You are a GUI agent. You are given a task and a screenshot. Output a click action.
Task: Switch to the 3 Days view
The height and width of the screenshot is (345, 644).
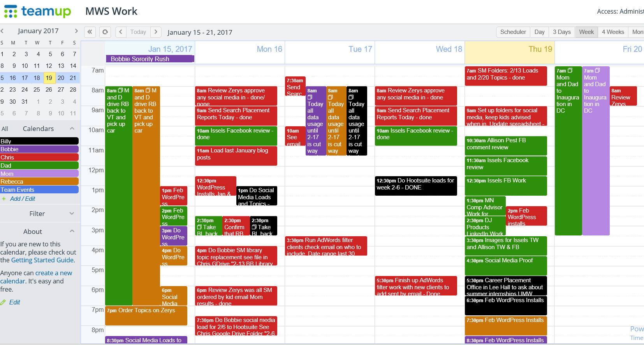561,32
